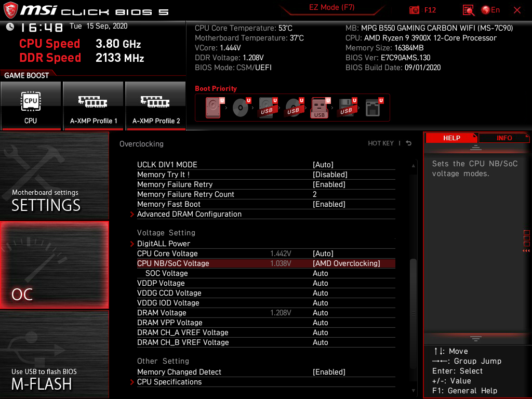
Task: Switch to the INFO tab
Action: click(504, 138)
